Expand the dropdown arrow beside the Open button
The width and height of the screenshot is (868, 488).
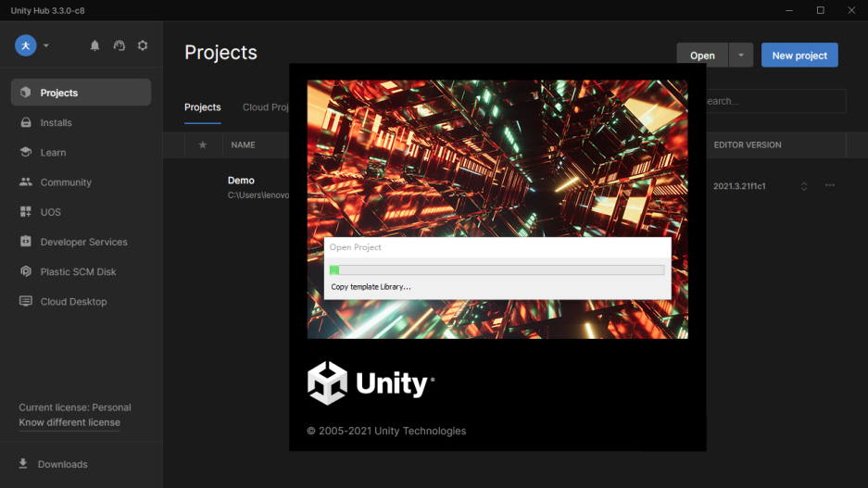(x=740, y=56)
